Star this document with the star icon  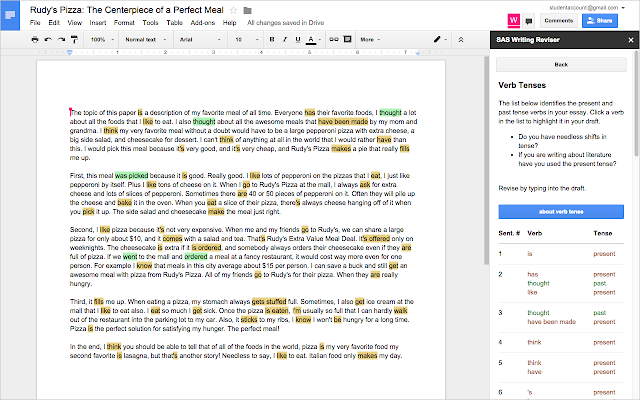[233, 10]
